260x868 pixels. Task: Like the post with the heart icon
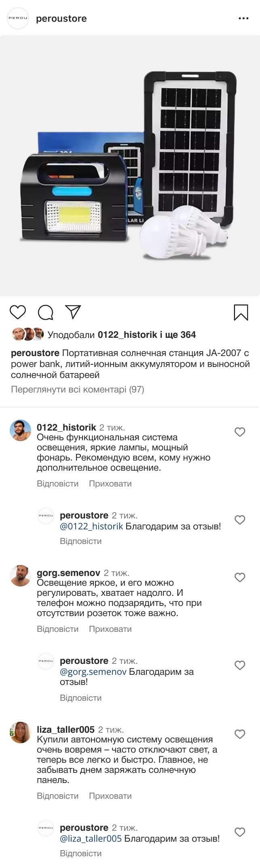pyautogui.click(x=18, y=312)
